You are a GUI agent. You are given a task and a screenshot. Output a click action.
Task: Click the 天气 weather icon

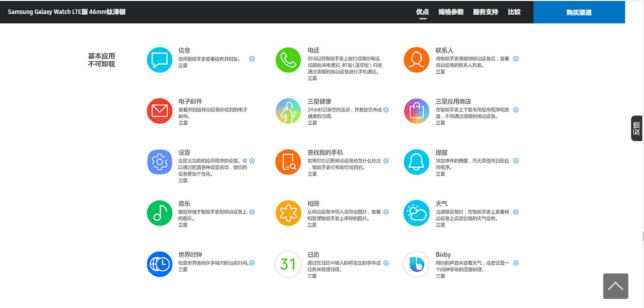click(417, 213)
